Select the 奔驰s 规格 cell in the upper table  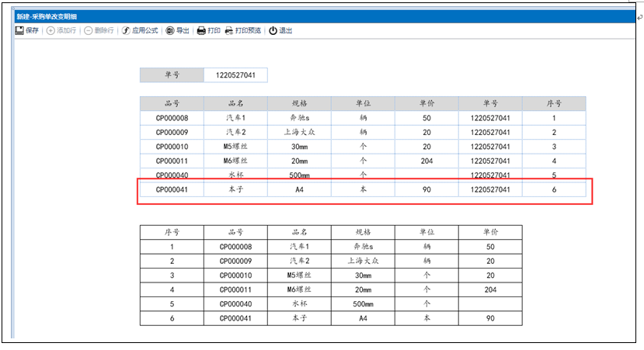coord(299,119)
